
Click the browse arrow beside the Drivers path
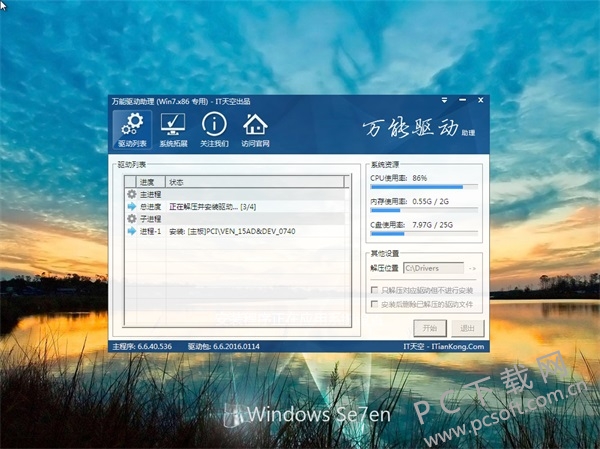pos(473,268)
